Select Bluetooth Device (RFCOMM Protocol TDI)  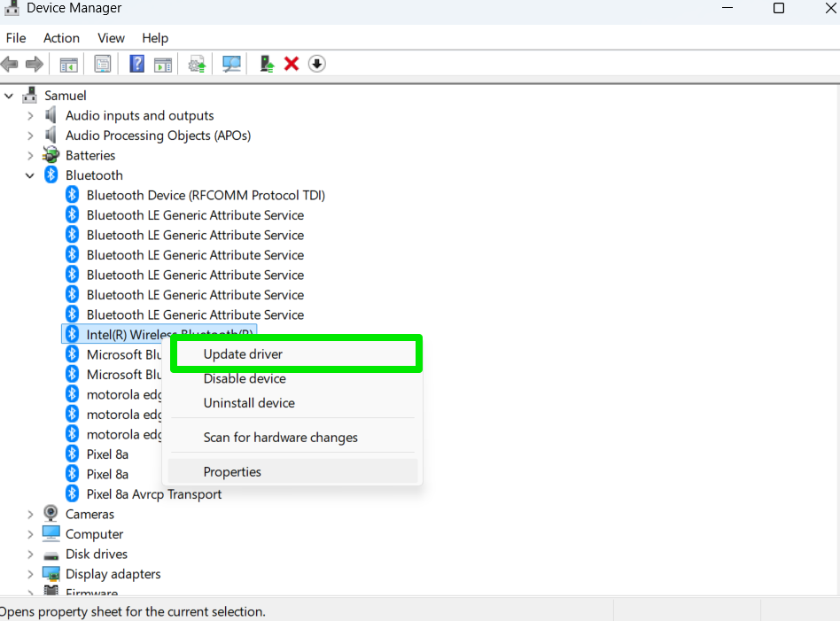tap(206, 195)
